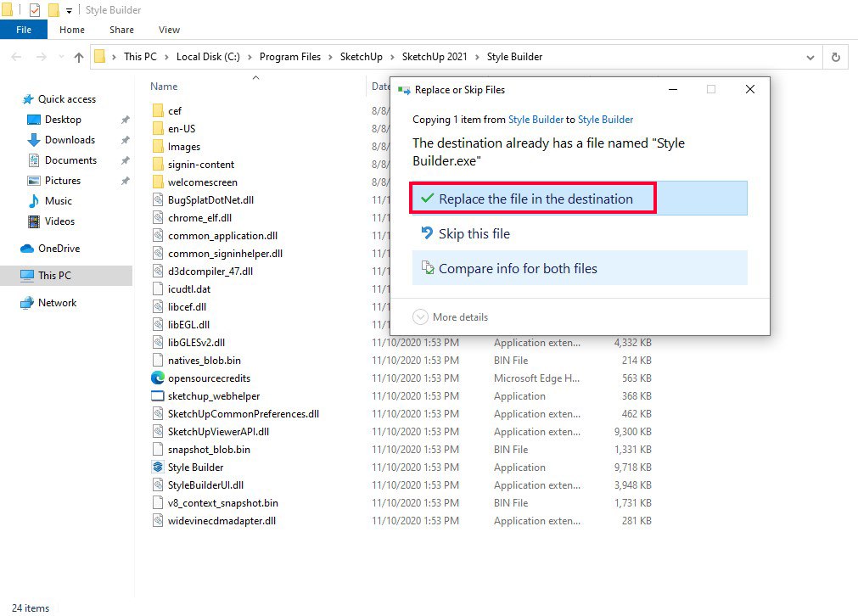Choose Skip this file option
Viewport: 858px width, 616px height.
[x=474, y=234]
